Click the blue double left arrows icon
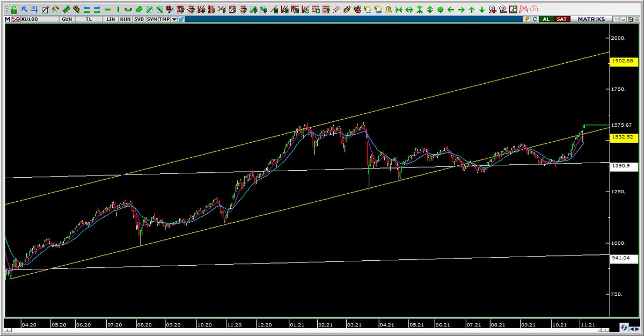The image size is (644, 336). click(86, 10)
